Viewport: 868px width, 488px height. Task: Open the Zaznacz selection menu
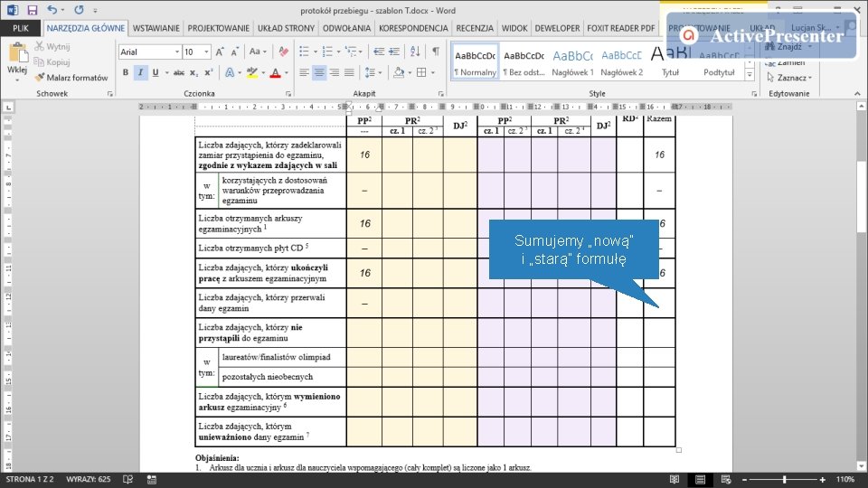788,78
